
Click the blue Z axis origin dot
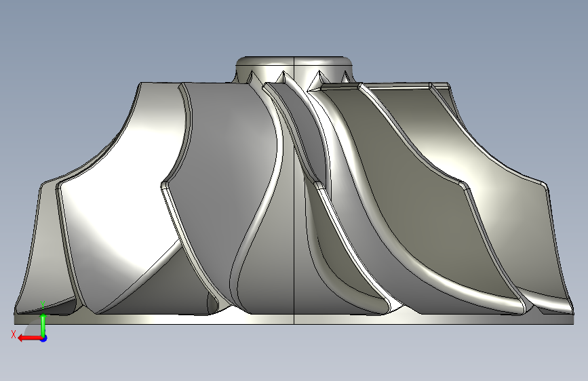point(44,338)
